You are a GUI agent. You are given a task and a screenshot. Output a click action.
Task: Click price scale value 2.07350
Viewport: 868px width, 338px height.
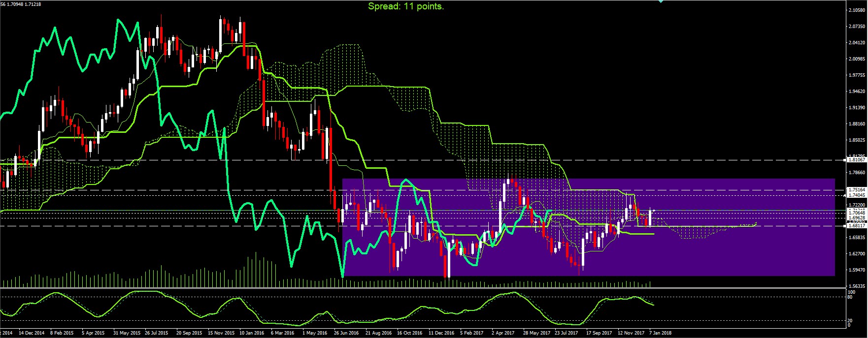(857, 27)
